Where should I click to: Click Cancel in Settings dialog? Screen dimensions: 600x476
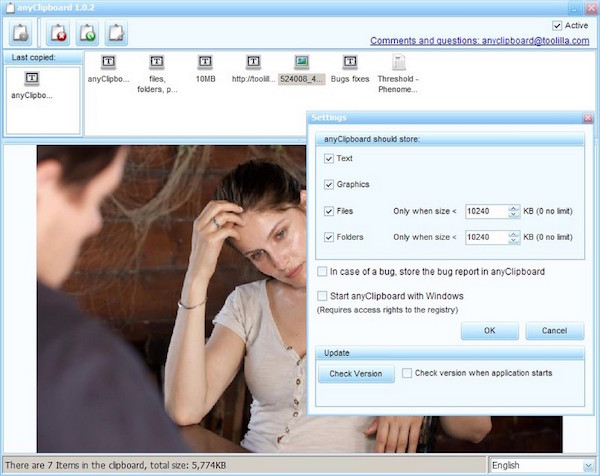pos(554,331)
